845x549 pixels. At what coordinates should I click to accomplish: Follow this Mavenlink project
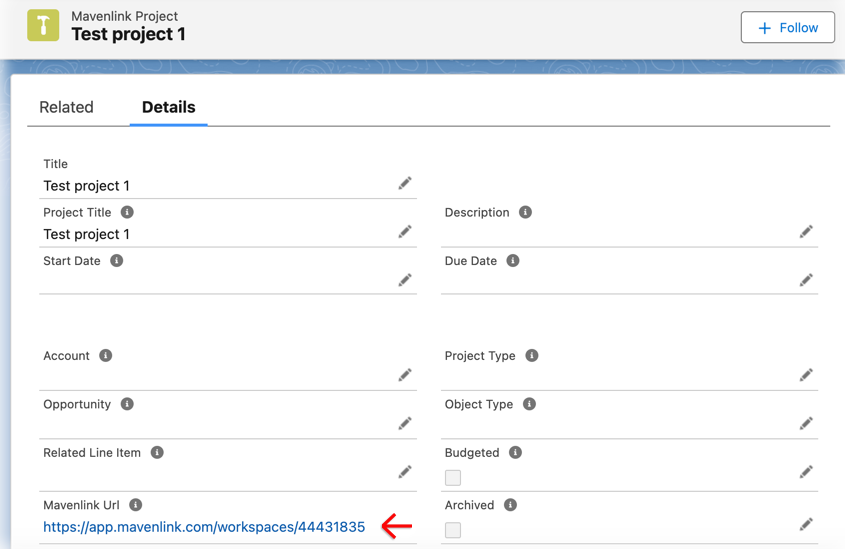click(x=787, y=27)
